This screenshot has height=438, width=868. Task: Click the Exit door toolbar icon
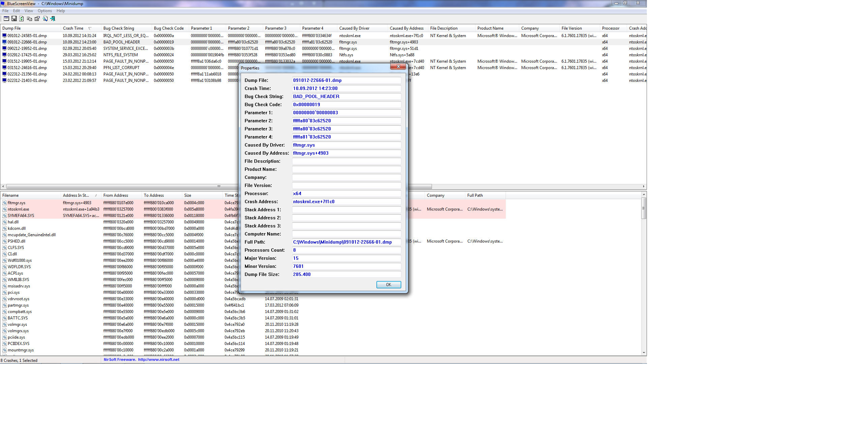pyautogui.click(x=53, y=19)
